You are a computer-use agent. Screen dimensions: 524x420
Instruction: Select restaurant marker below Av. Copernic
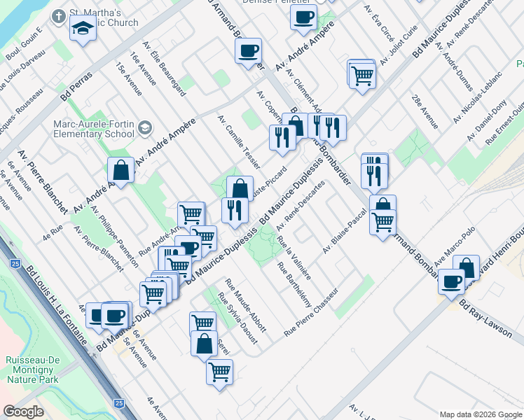pos(282,140)
